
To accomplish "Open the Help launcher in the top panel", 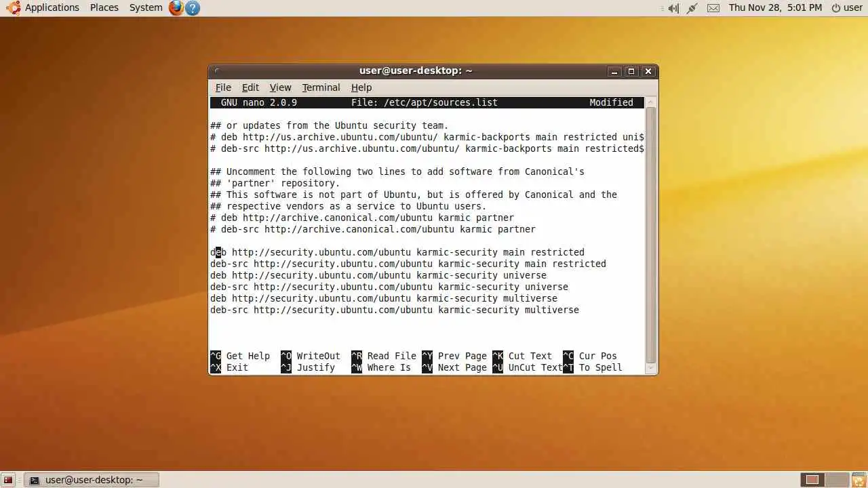I will click(193, 8).
